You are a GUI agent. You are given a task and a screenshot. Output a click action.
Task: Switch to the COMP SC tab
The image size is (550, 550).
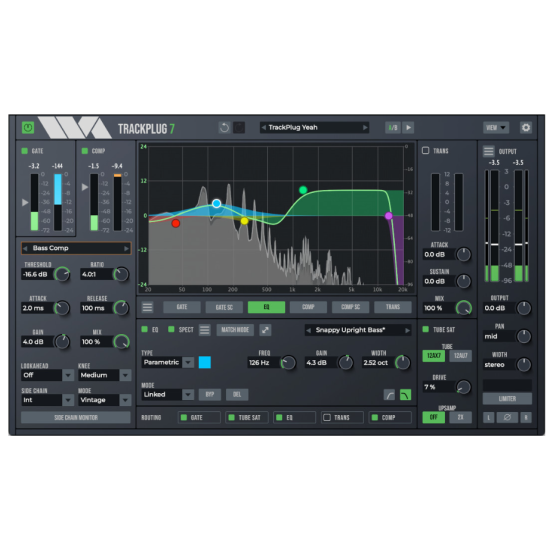[350, 307]
